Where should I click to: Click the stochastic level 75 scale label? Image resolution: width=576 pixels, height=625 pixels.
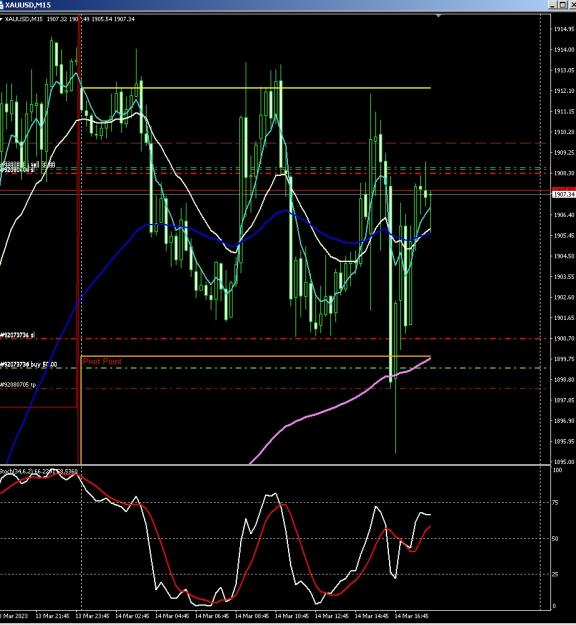(556, 503)
